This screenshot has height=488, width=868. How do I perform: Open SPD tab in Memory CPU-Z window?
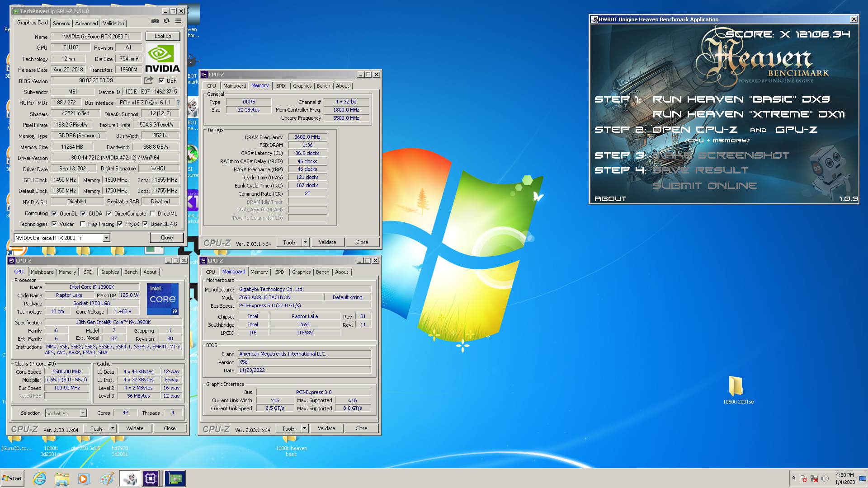tap(281, 86)
